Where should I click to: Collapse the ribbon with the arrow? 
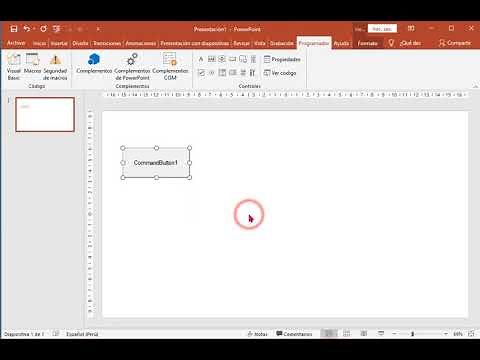(x=475, y=86)
